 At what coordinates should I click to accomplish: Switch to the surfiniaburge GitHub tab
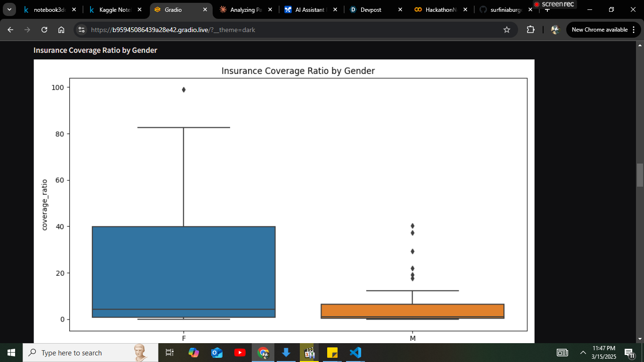click(x=506, y=9)
